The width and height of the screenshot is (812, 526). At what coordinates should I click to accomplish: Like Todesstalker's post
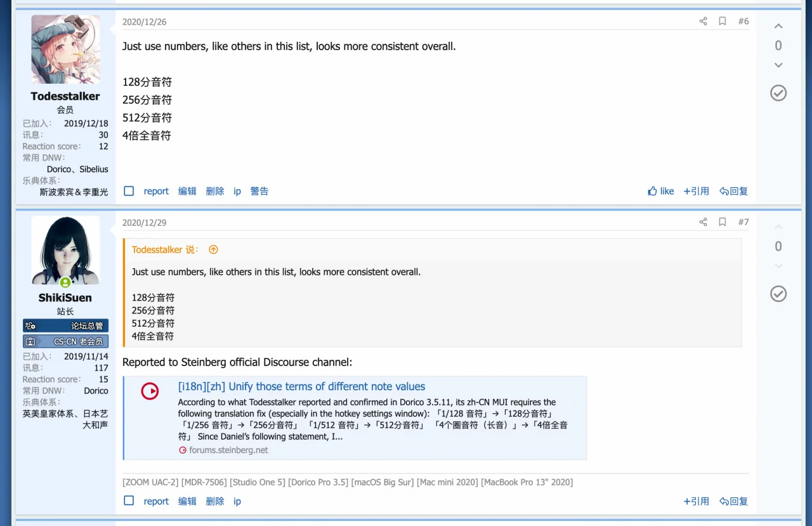(x=660, y=191)
